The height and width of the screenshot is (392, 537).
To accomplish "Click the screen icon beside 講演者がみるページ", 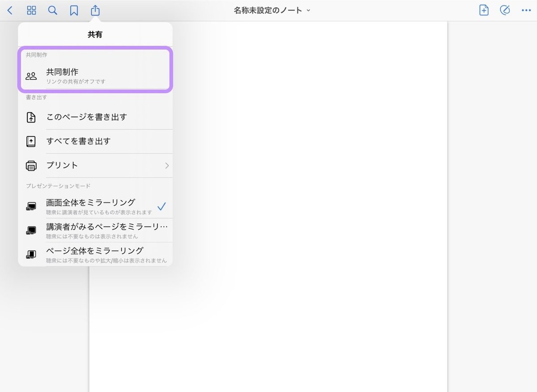I will click(31, 231).
